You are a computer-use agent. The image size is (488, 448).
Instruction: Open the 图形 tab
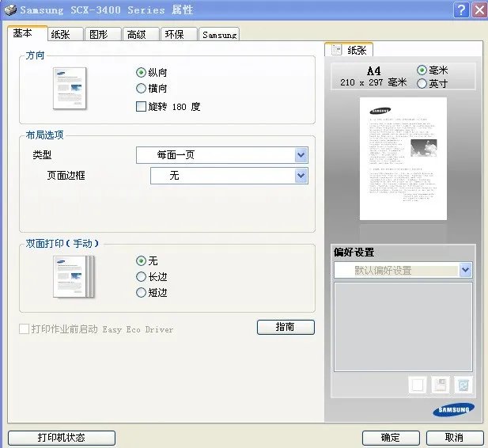103,34
